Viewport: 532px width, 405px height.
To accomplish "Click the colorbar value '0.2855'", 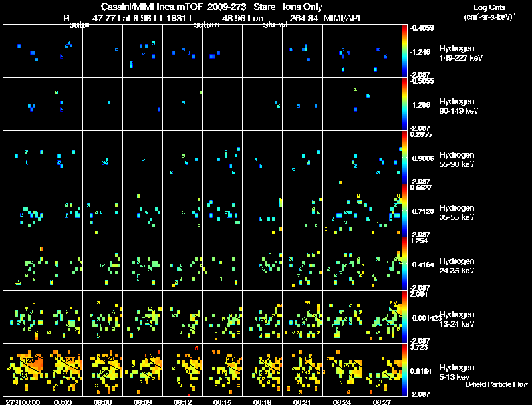I will tap(421, 134).
